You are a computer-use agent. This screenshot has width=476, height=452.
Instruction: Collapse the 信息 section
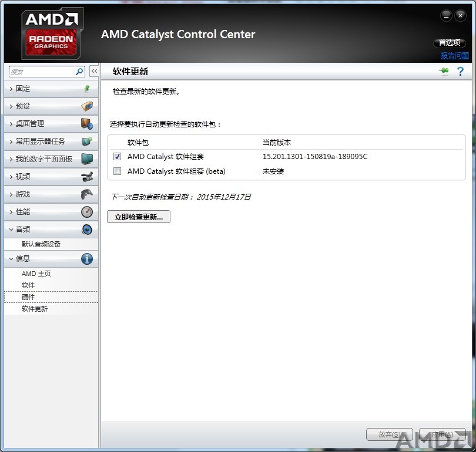pos(51,259)
